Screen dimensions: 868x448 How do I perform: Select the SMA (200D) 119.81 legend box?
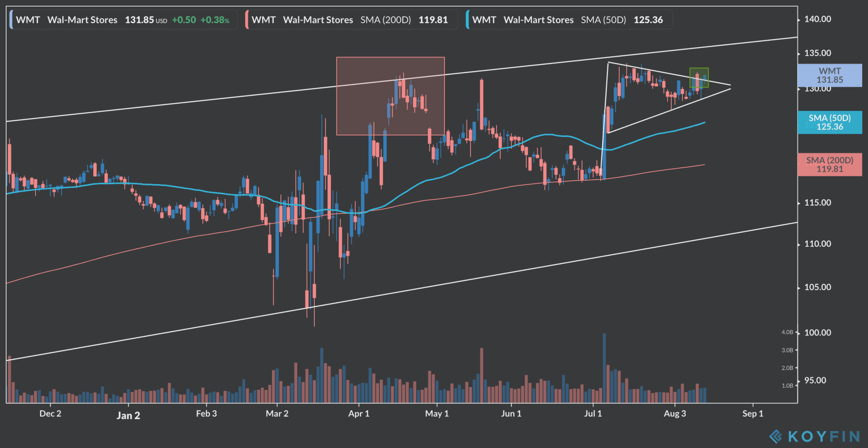click(351, 20)
